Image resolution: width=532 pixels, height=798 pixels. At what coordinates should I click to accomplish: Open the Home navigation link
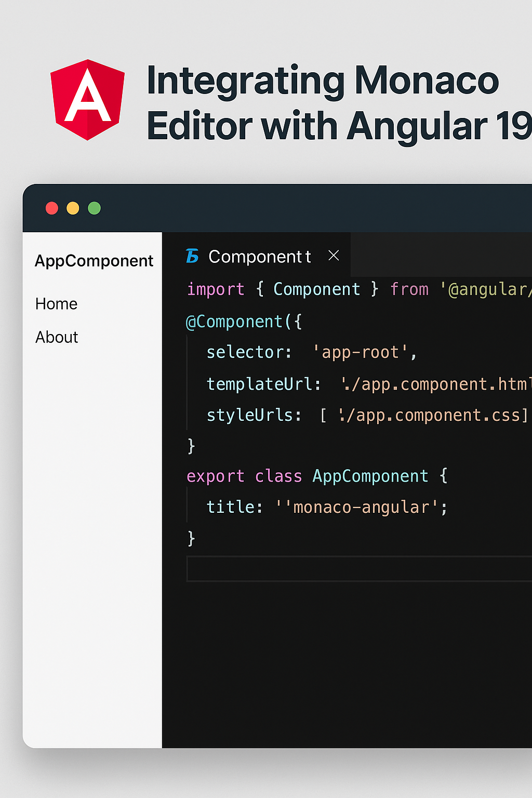(x=56, y=304)
